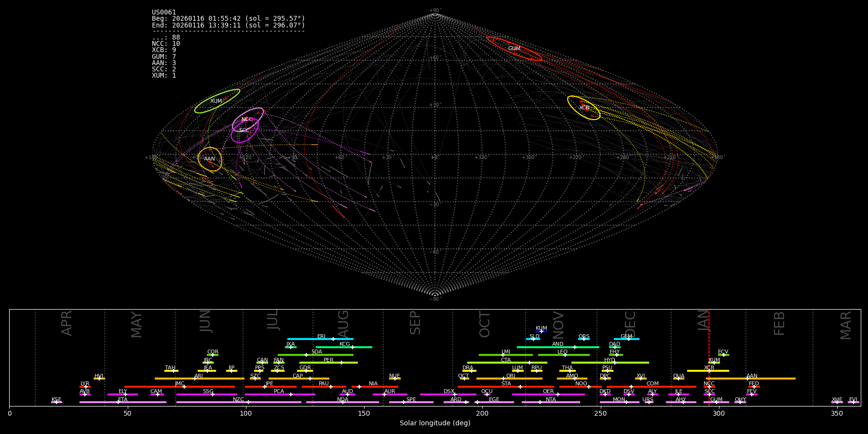Screen dimensions: 868x434
Task: Select the STA shower label in the timeline
Action: [506, 384]
